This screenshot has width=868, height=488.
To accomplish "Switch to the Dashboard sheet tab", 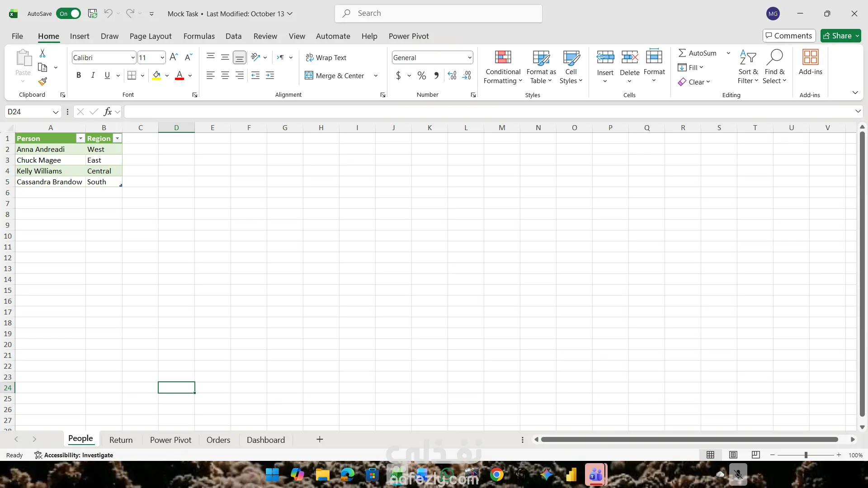I will pos(266,440).
